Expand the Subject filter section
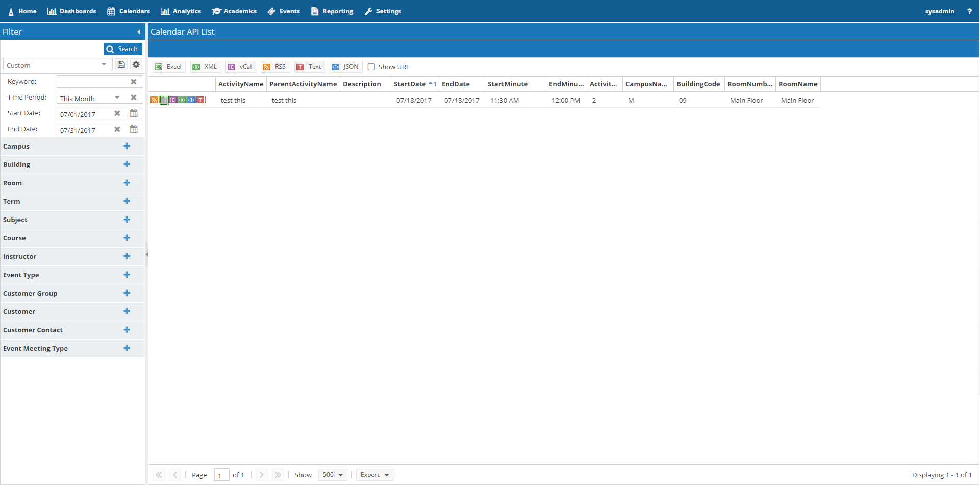 (x=127, y=220)
